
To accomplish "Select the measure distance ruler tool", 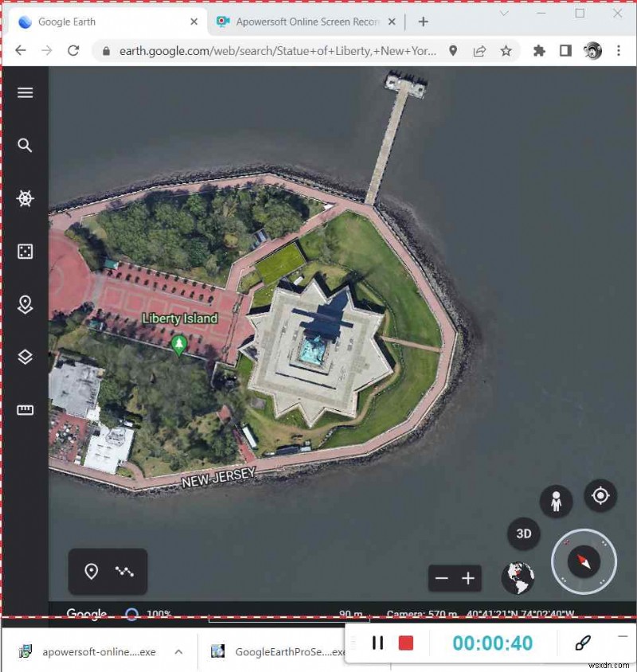I will coord(25,410).
